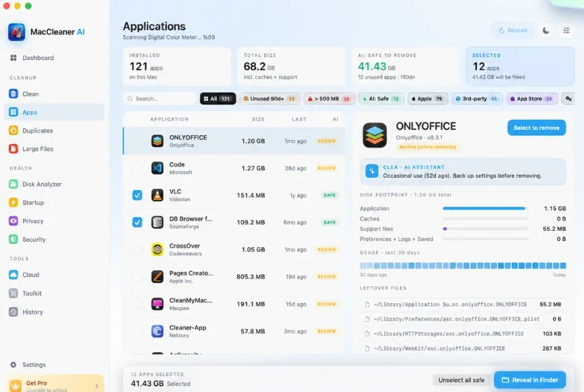The height and width of the screenshot is (392, 584).
Task: Check the Pages Creator checkbox
Action: pyautogui.click(x=137, y=277)
